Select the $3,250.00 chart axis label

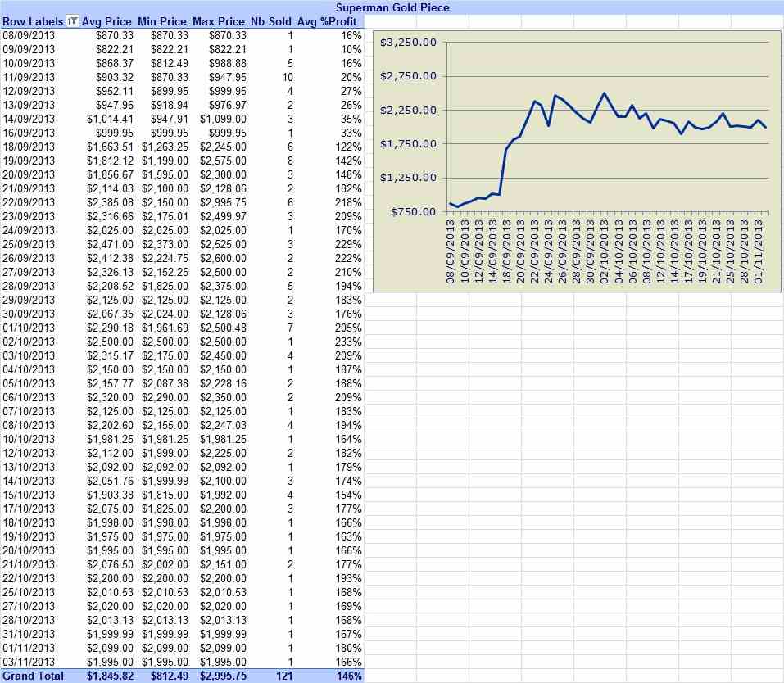(408, 43)
